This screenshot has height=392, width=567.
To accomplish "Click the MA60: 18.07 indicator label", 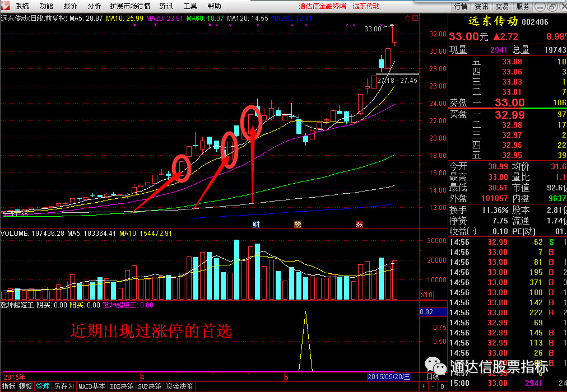I will coord(206,18).
